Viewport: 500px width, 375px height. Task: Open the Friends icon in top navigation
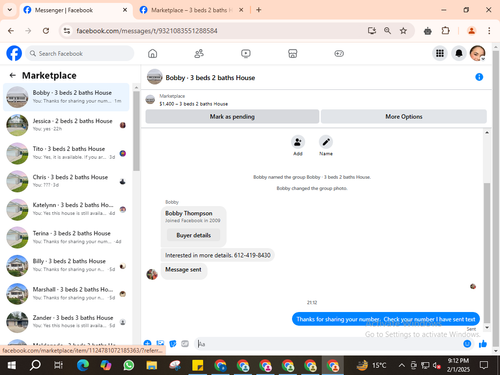click(199, 53)
